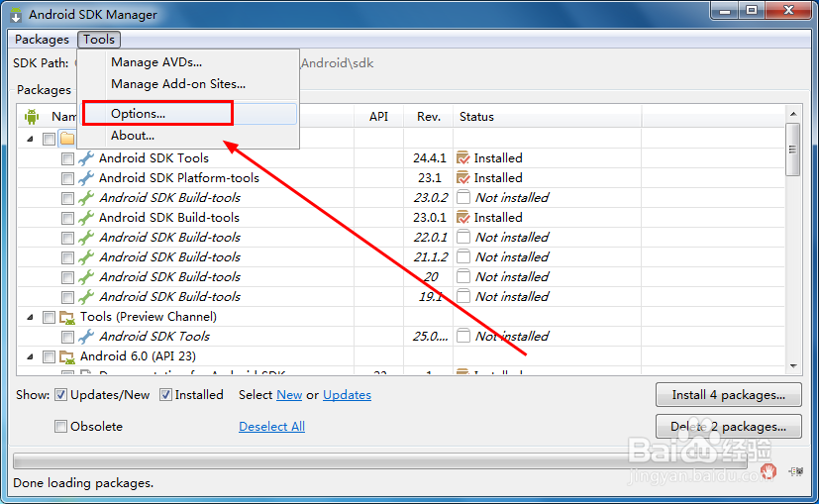Open the Packages menu

(x=42, y=40)
